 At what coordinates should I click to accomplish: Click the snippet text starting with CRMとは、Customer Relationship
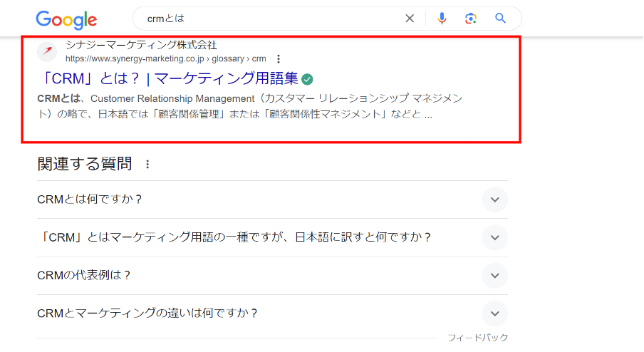click(250, 106)
